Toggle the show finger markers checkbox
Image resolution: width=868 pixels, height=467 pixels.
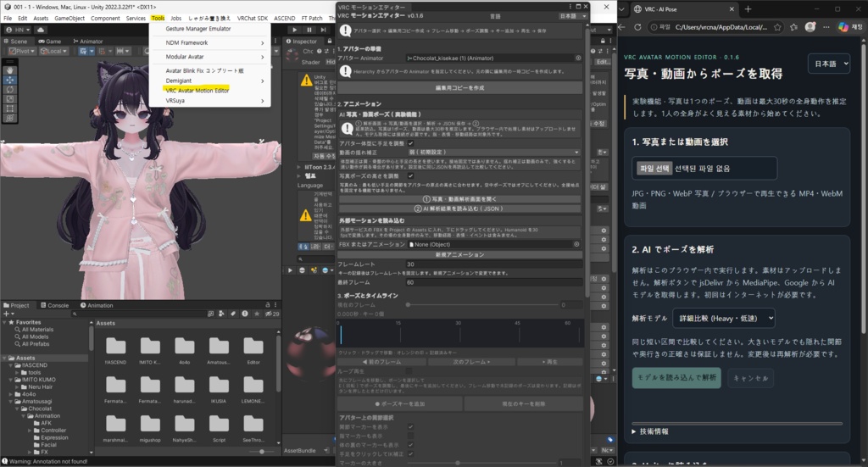[411, 436]
